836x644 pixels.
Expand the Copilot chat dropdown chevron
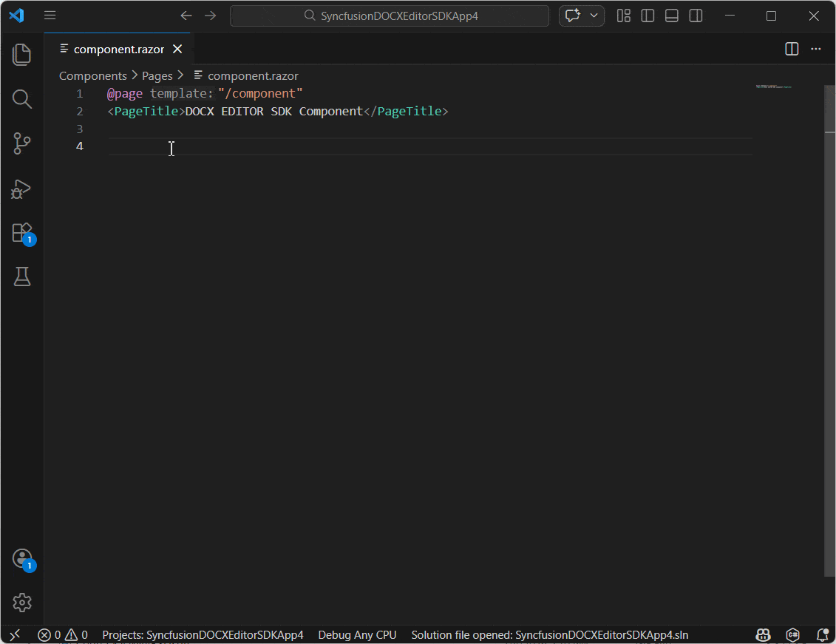[593, 16]
